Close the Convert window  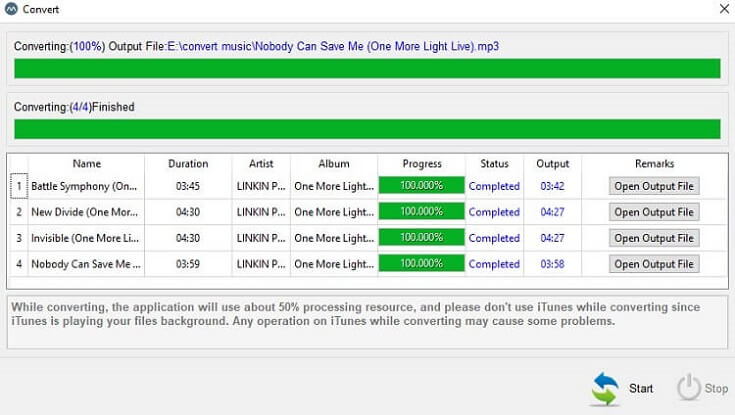pos(724,9)
